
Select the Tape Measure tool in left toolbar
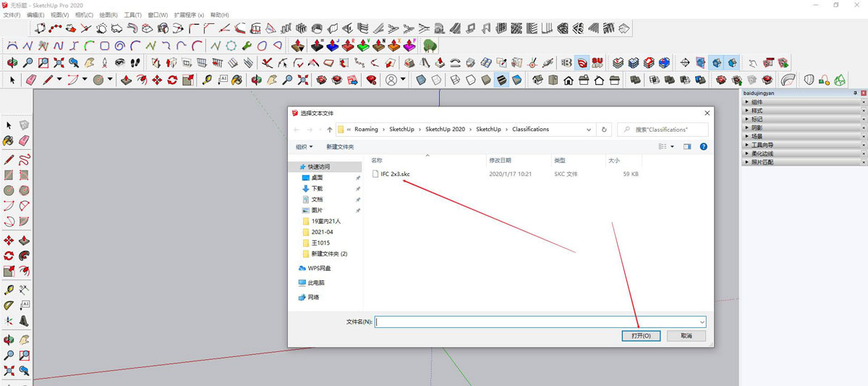pyautogui.click(x=9, y=290)
